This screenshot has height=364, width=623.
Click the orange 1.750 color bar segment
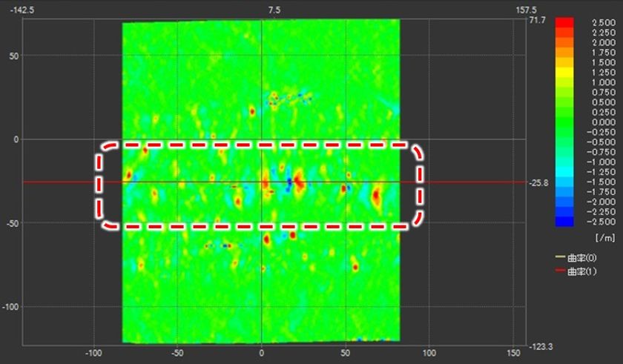(x=564, y=53)
